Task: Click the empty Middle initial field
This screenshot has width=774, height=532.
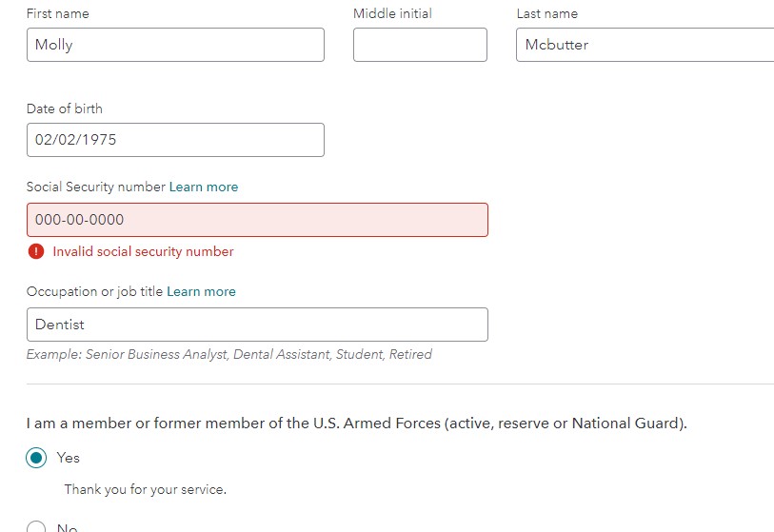Action: click(420, 45)
